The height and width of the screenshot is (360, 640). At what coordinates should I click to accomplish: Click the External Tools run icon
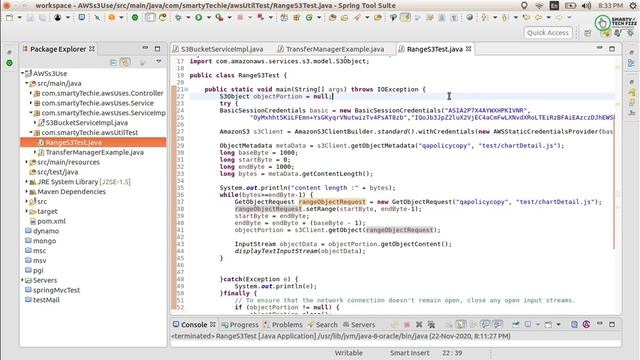(x=220, y=18)
